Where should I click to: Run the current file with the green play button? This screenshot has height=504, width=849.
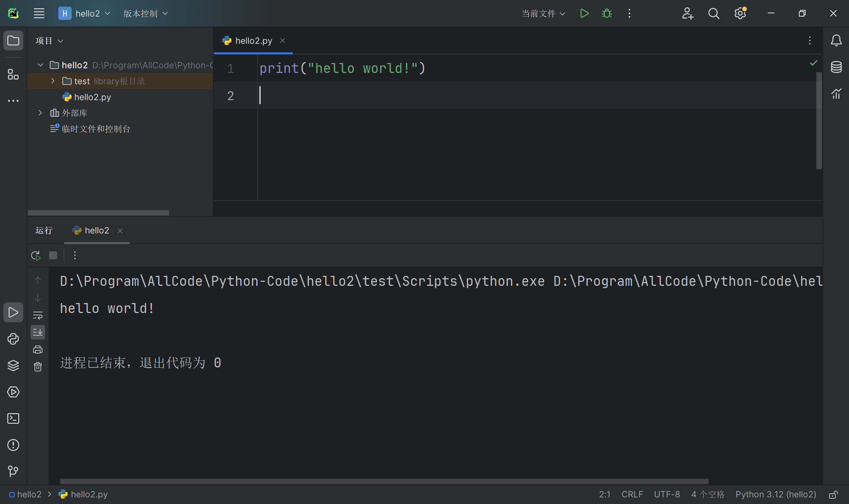click(584, 14)
